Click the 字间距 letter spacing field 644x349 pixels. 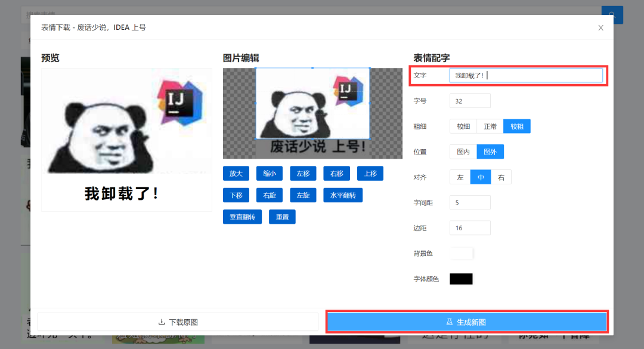coord(470,203)
